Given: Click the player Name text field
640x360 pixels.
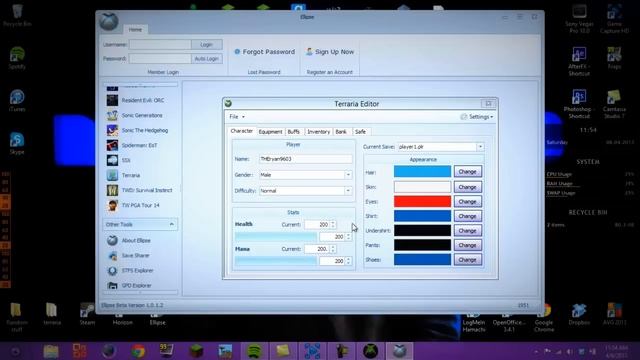Looking at the screenshot, I should coord(306,159).
